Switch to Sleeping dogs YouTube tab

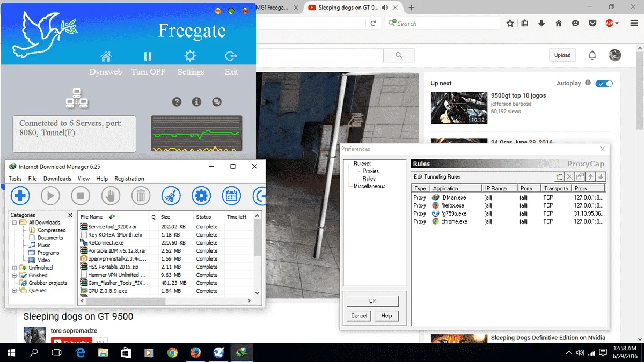point(348,8)
